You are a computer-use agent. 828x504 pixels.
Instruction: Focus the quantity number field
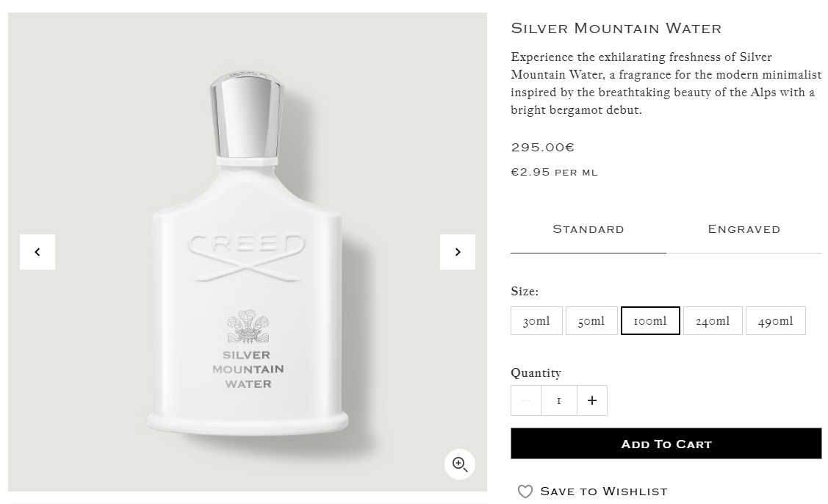pyautogui.click(x=558, y=400)
